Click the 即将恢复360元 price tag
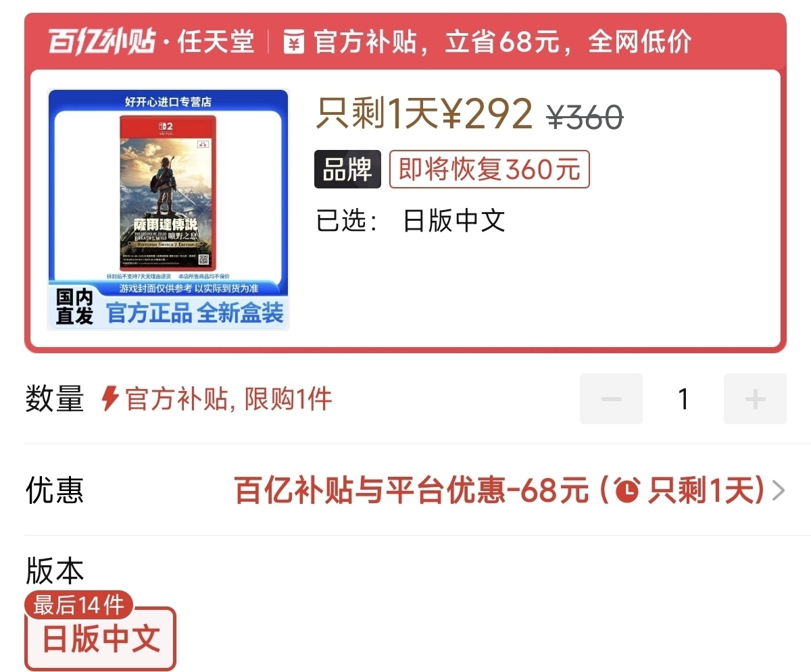The height and width of the screenshot is (672, 811). point(489,170)
